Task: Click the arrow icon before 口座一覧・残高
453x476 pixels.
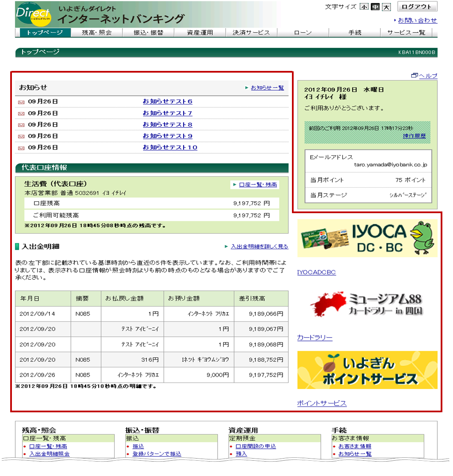Action: coord(235,185)
